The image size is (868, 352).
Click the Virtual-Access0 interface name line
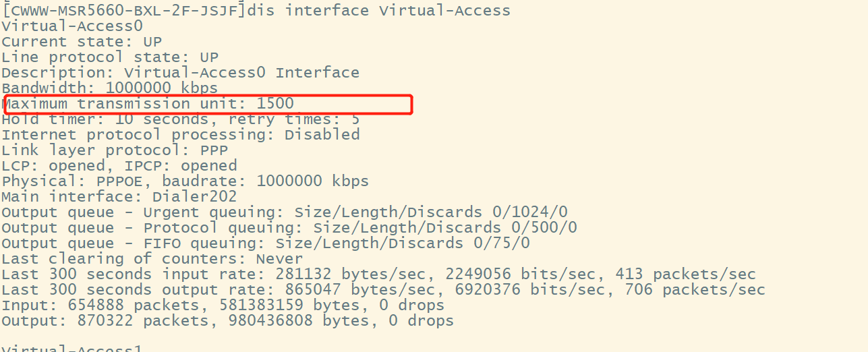72,26
